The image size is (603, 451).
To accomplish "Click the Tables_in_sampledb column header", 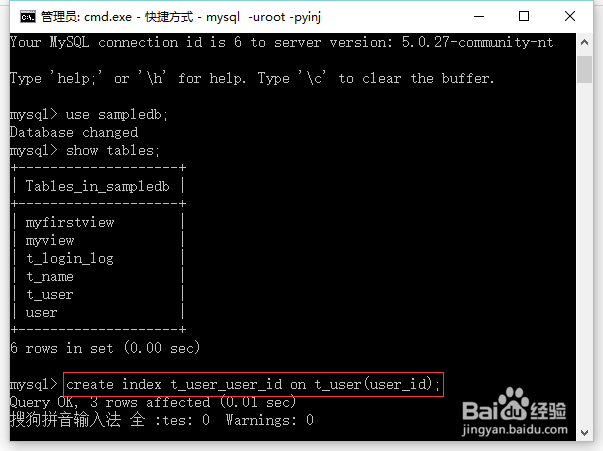I will [97, 186].
